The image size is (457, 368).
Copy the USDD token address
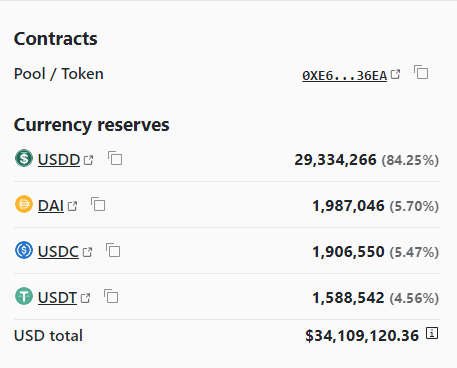(115, 158)
